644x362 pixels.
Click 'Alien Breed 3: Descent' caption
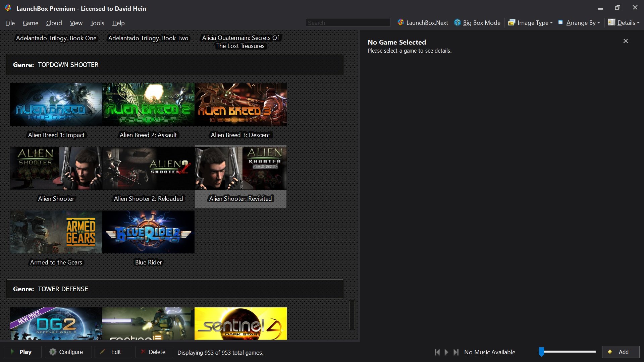240,135
